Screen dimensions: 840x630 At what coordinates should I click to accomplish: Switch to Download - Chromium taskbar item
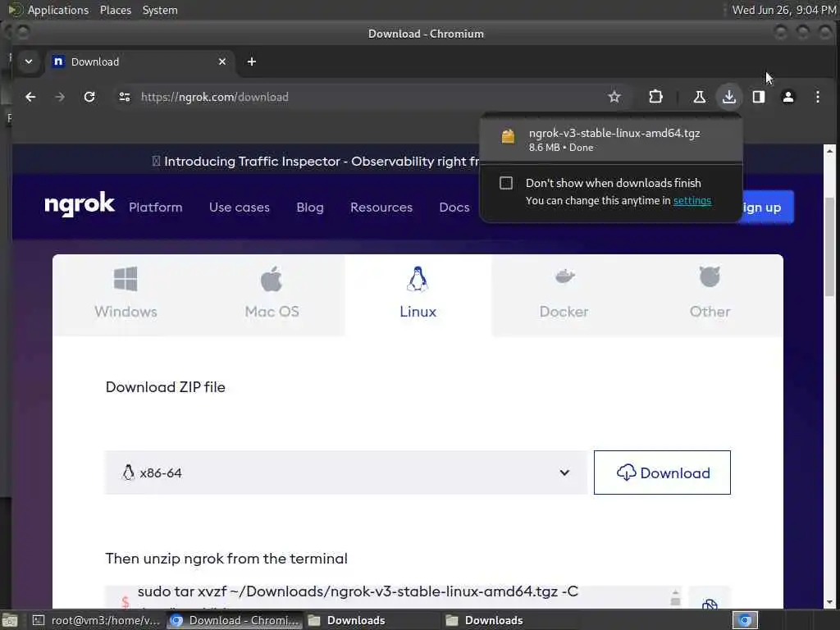235,620
